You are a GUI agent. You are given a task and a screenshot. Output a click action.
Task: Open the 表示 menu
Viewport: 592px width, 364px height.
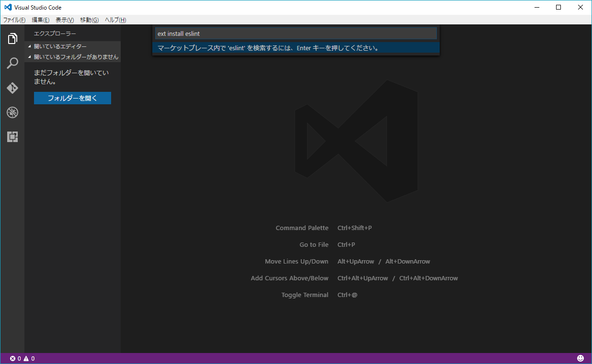click(x=65, y=20)
